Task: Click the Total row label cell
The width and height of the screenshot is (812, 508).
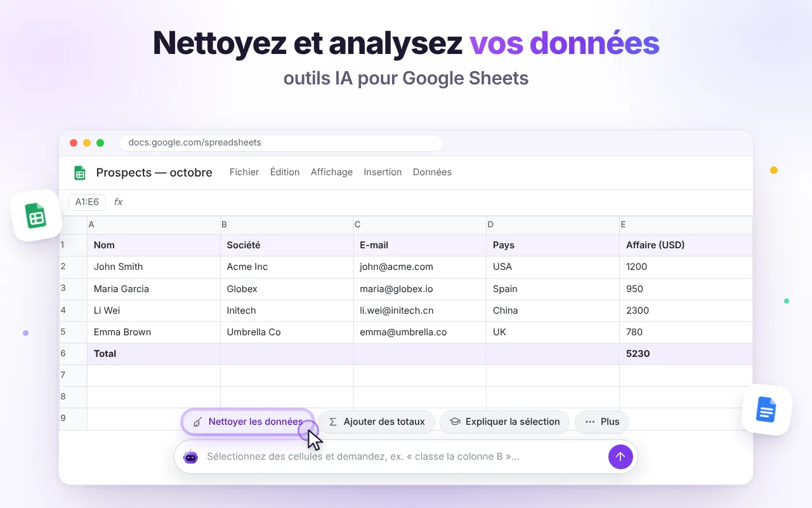Action: point(154,354)
